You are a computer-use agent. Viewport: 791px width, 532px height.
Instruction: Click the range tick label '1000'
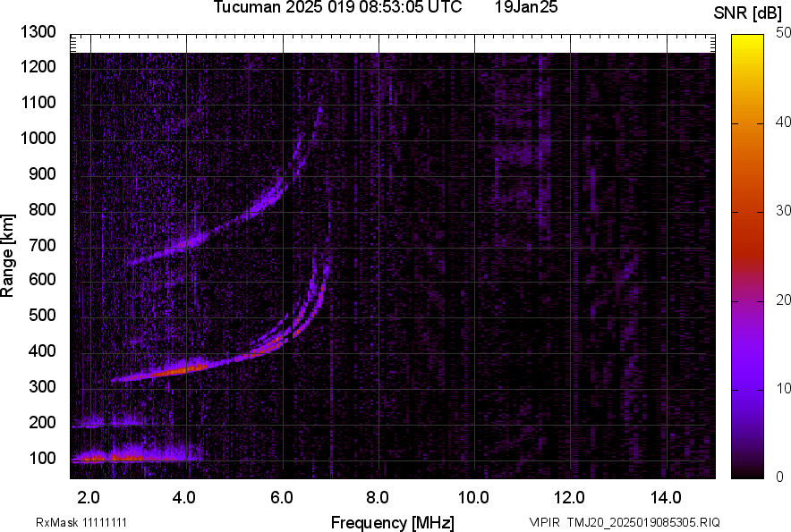[x=38, y=139]
